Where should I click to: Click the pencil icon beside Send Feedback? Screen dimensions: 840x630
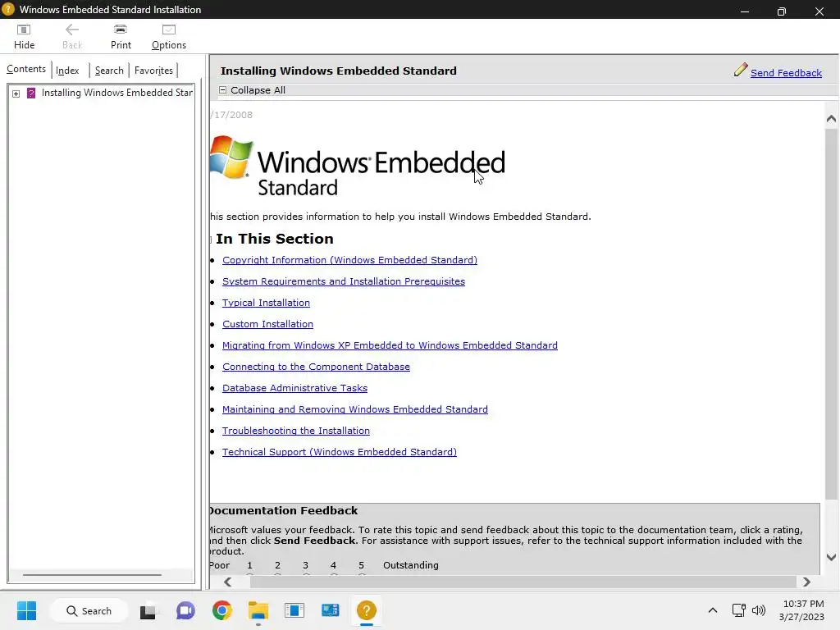pyautogui.click(x=741, y=71)
